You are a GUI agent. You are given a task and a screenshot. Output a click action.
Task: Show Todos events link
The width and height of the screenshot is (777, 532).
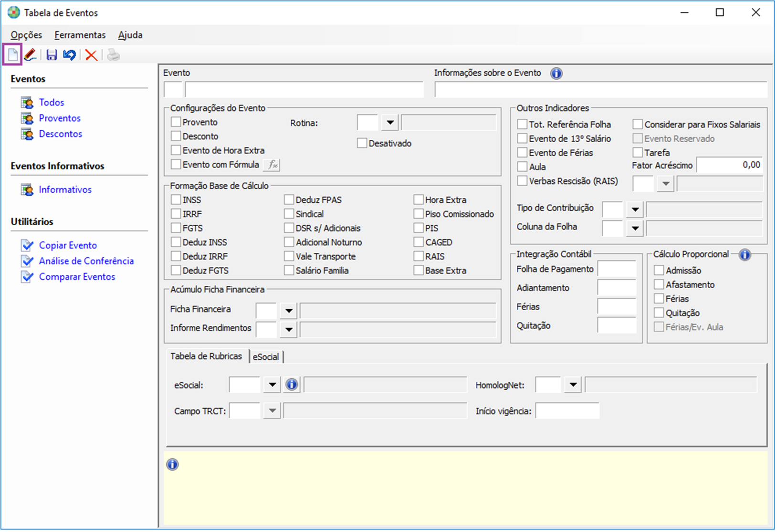(x=52, y=103)
